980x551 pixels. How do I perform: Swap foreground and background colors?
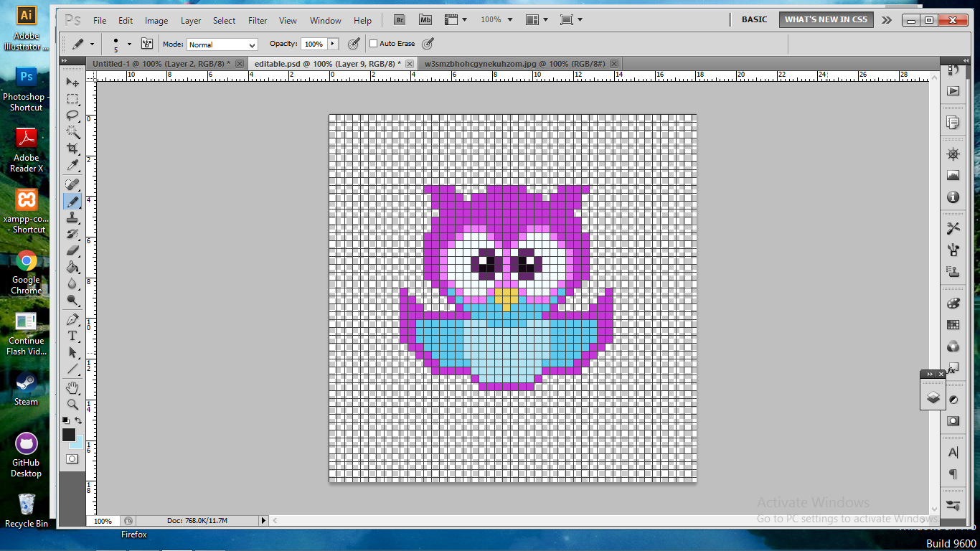(78, 420)
